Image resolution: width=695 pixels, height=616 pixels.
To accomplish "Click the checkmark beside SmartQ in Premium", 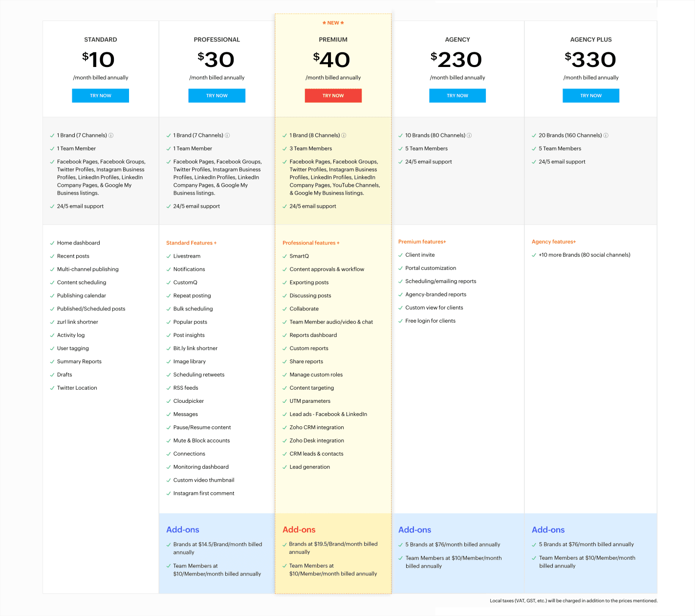I will point(284,256).
